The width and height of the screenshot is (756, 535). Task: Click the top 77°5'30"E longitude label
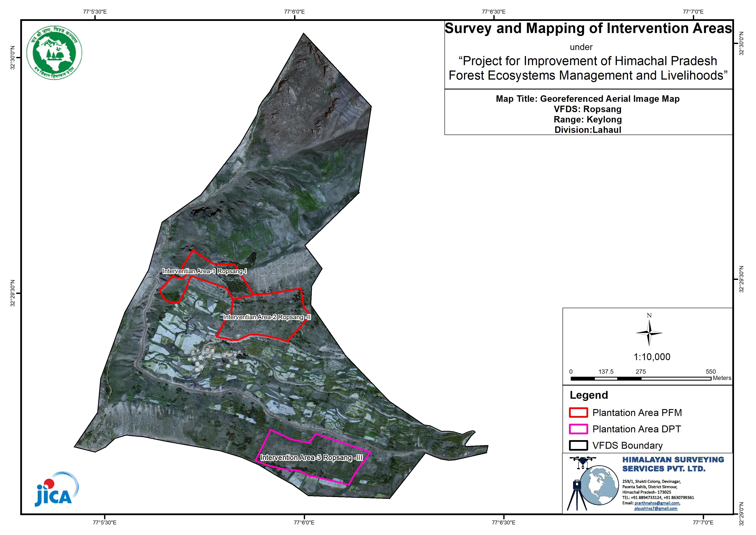pyautogui.click(x=95, y=12)
